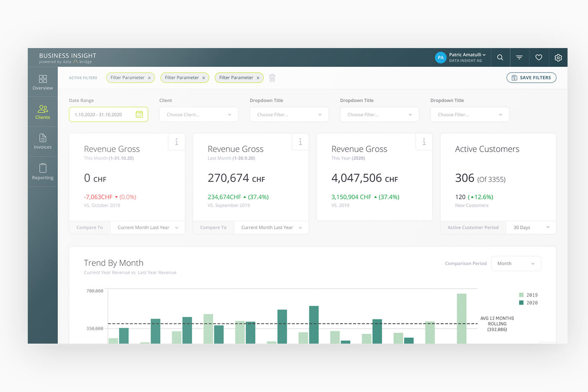Open the calendar icon in Date Range
This screenshot has width=588, height=392.
click(139, 114)
